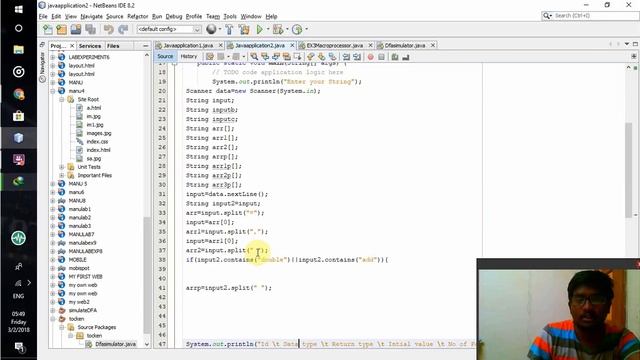640x360 pixels.
Task: Switch to the EX3Macroprocessor.java tab
Action: pyautogui.click(x=335, y=45)
